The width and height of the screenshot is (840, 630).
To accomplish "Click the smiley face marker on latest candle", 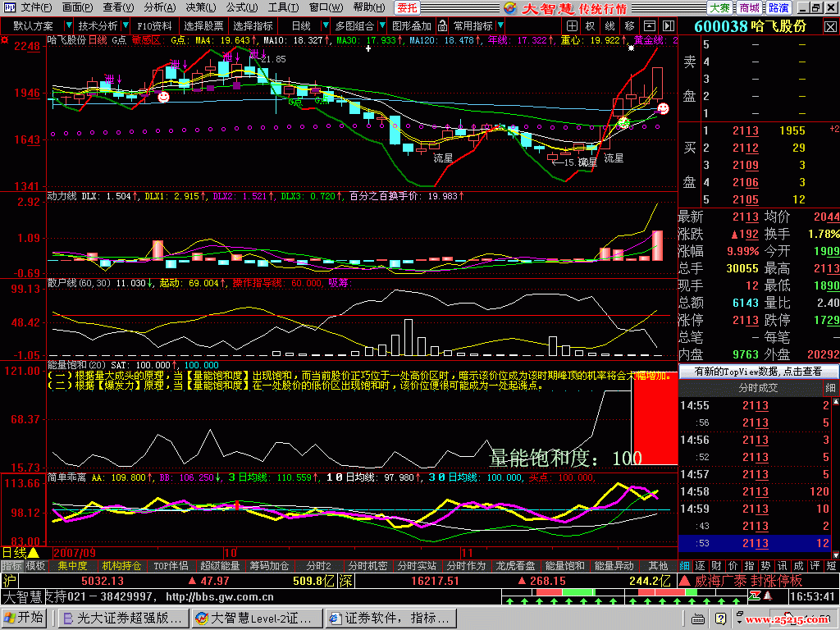I will 663,108.
